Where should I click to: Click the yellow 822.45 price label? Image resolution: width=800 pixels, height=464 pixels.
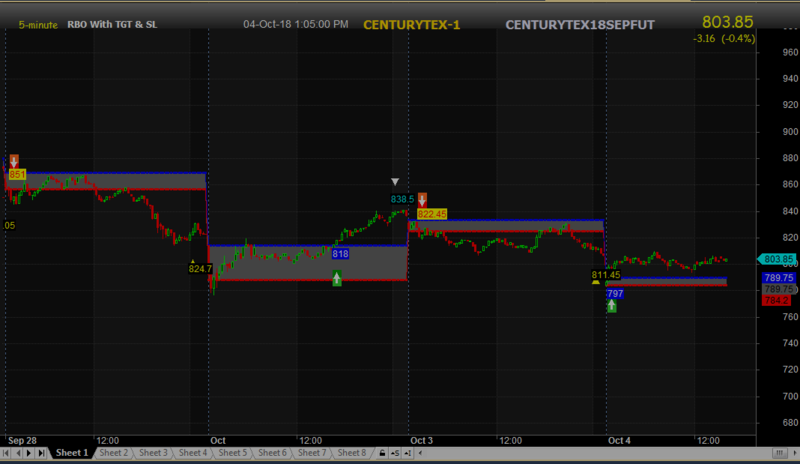(432, 214)
